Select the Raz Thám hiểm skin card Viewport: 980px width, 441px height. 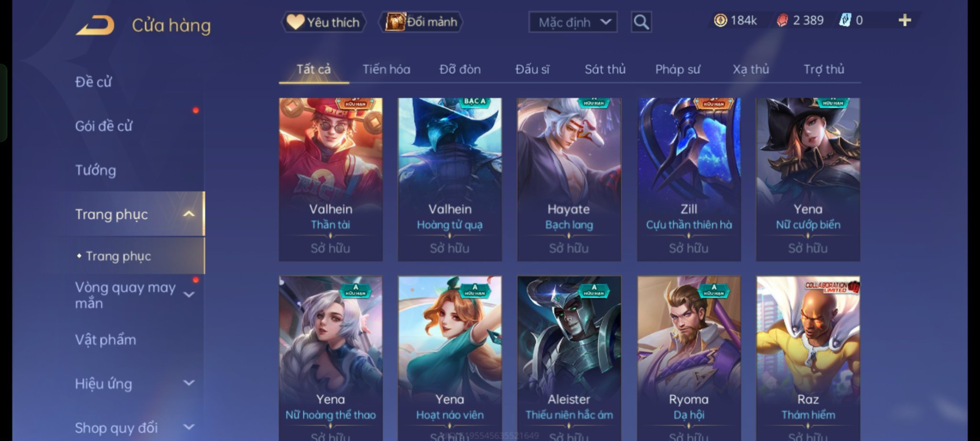[x=808, y=358]
